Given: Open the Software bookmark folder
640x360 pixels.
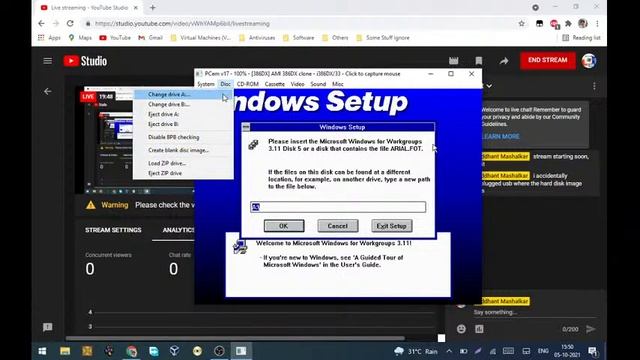Looking at the screenshot, I should point(299,38).
